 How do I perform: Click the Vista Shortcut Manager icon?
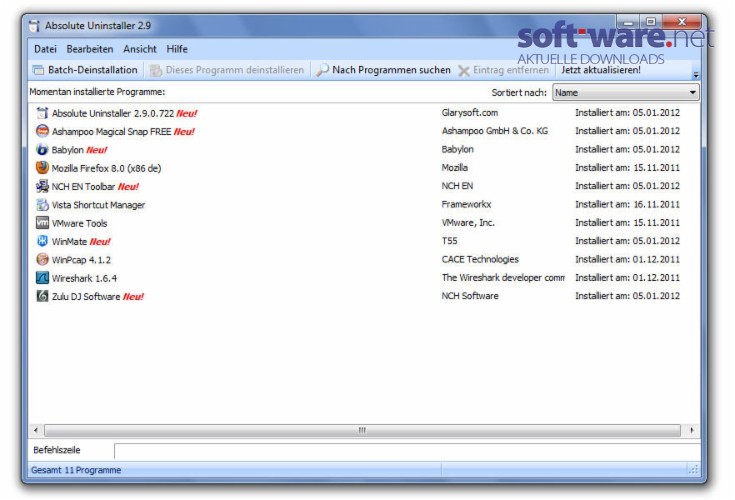tap(42, 205)
